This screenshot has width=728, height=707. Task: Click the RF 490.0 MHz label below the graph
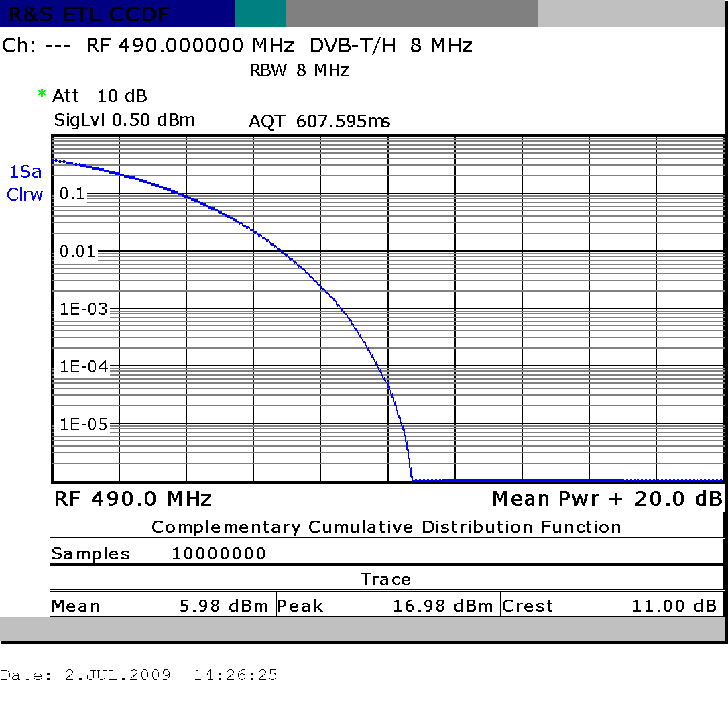133,499
